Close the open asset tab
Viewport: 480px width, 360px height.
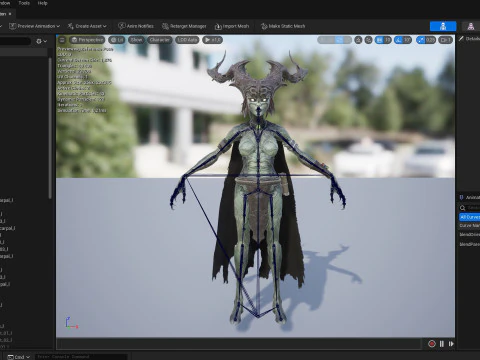(10, 14)
